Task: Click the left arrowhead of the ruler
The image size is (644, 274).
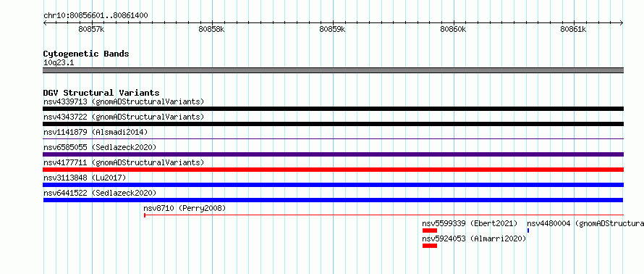Action: tap(45, 23)
